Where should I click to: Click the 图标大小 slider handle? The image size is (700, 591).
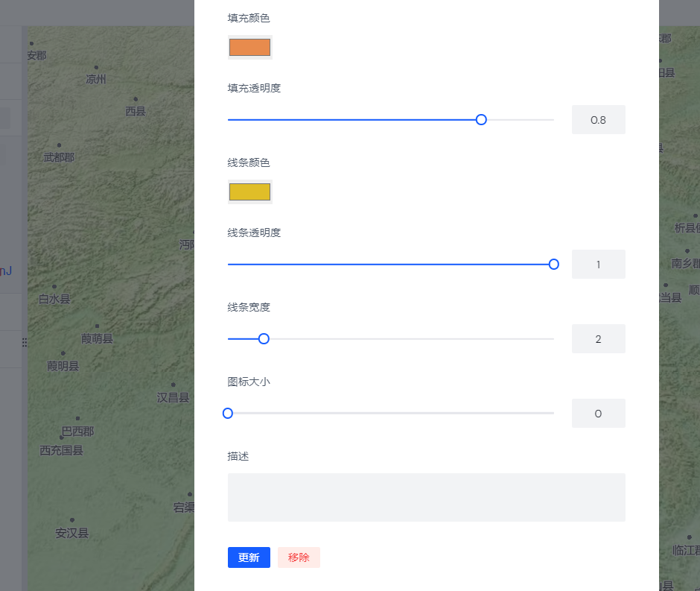[228, 413]
